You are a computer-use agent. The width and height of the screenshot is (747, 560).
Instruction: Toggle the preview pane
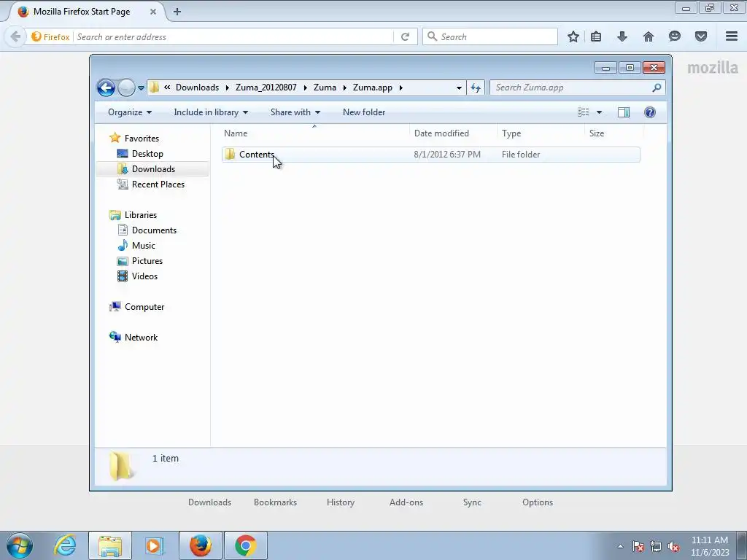point(624,112)
